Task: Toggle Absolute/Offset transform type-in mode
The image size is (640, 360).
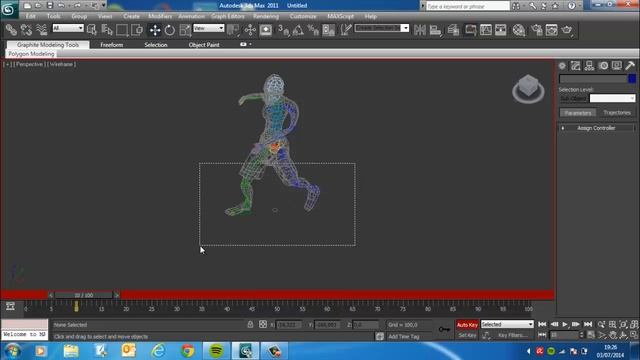Action: 263,324
